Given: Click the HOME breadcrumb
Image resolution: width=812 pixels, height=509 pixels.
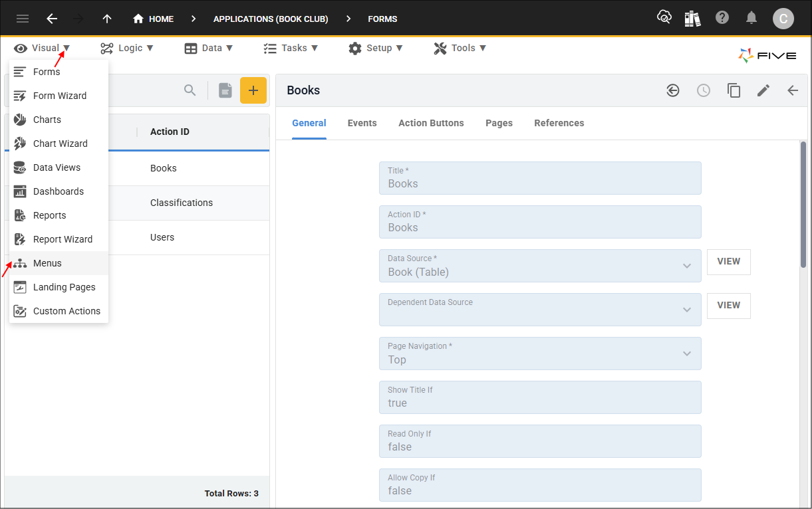Looking at the screenshot, I should [153, 19].
